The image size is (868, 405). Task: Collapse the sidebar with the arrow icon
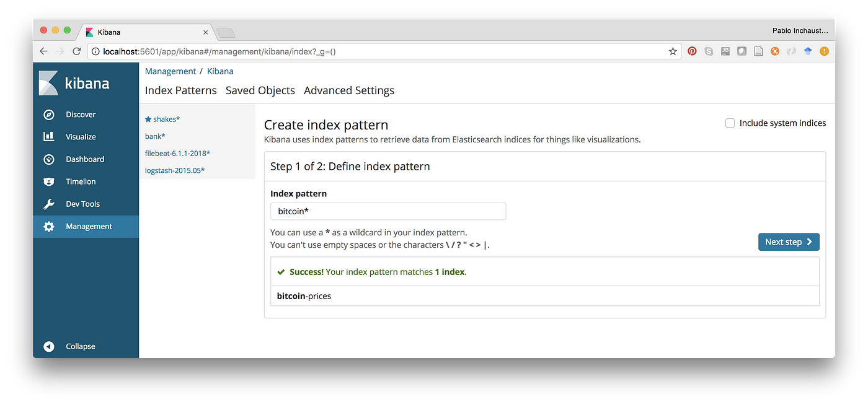[49, 347]
